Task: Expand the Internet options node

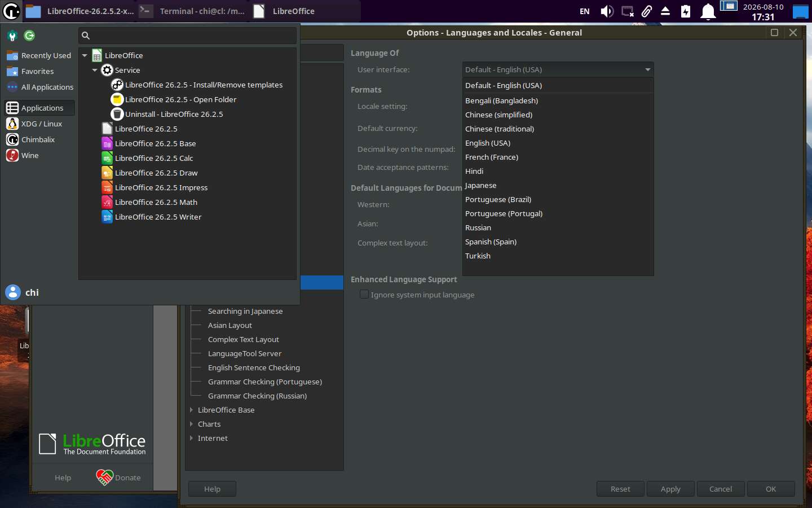Action: pos(192,438)
